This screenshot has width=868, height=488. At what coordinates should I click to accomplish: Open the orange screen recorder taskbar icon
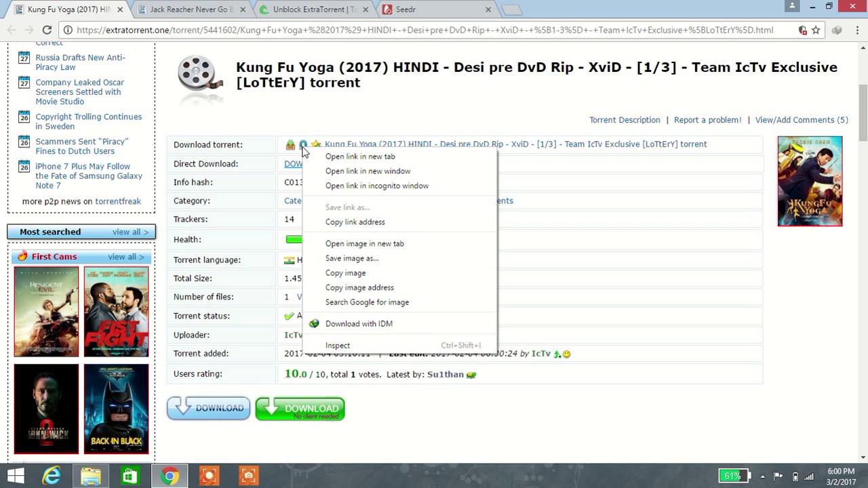tap(209, 476)
